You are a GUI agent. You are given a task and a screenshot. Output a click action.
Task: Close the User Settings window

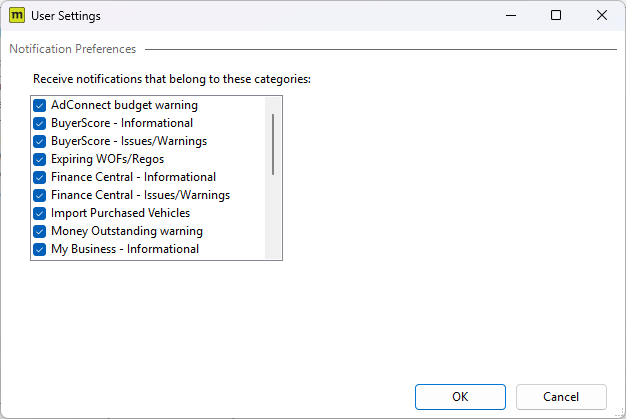coord(602,16)
